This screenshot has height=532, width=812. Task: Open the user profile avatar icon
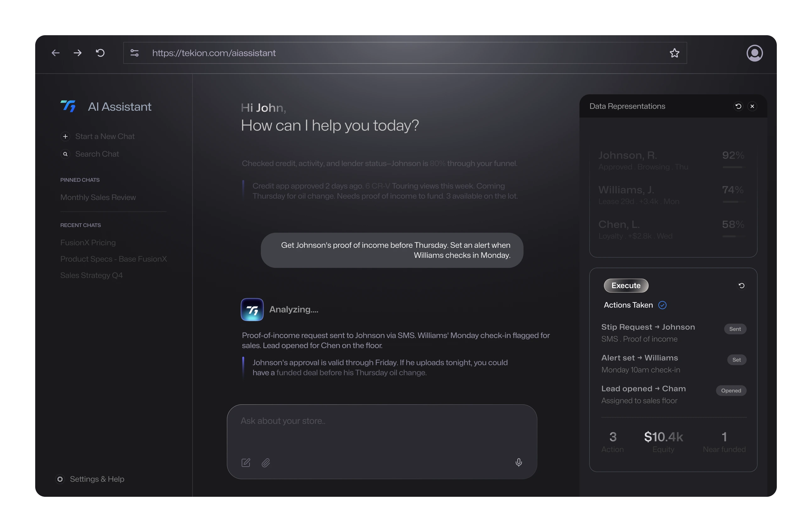pos(754,53)
